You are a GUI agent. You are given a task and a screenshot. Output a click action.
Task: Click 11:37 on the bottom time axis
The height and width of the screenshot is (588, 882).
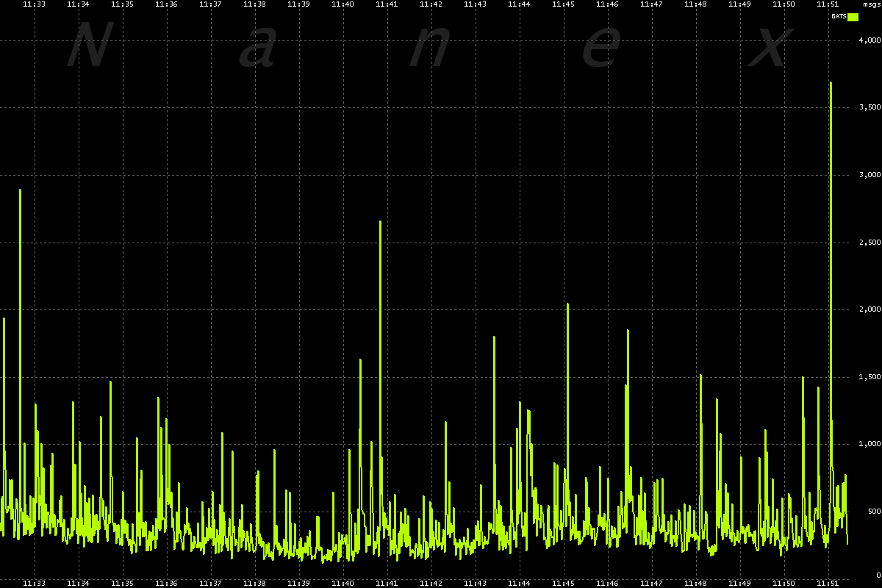(210, 583)
